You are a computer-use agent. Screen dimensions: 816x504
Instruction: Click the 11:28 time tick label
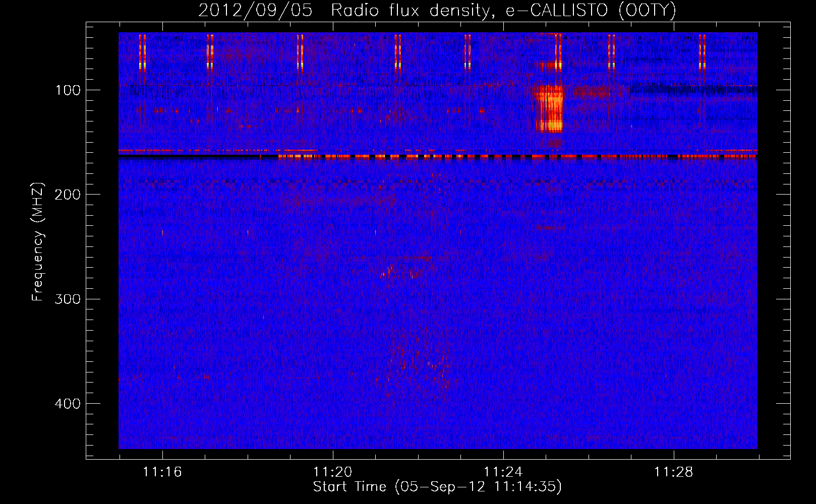pos(674,472)
